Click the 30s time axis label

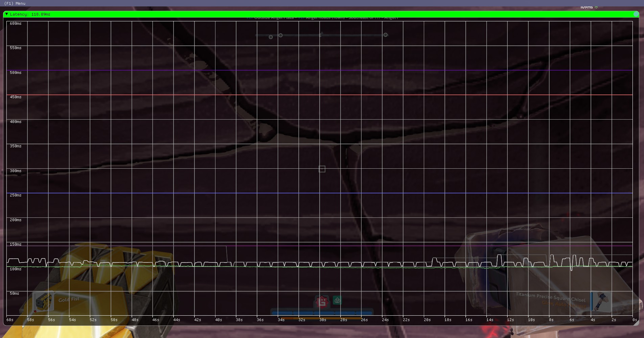[x=323, y=320]
